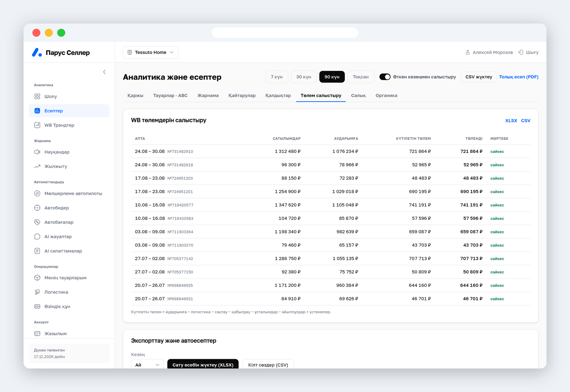Click сәйкес status in the №698846931 row
This screenshot has height=392, width=570.
click(x=497, y=299)
